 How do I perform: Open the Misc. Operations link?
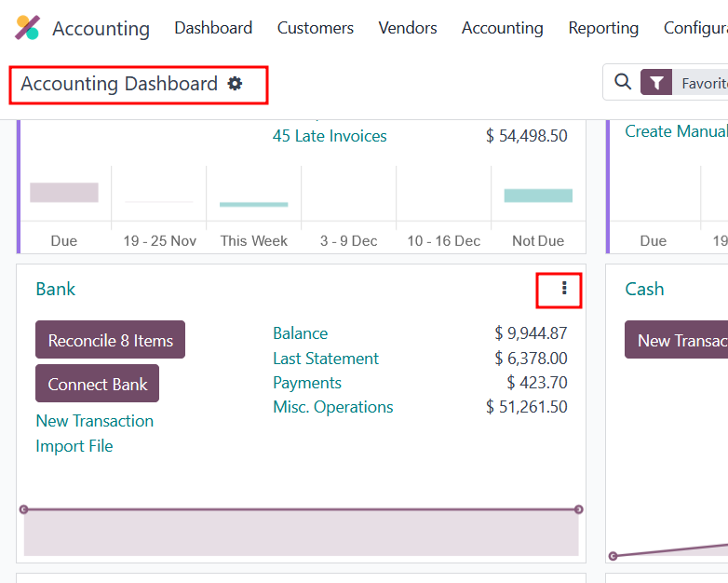coord(333,407)
